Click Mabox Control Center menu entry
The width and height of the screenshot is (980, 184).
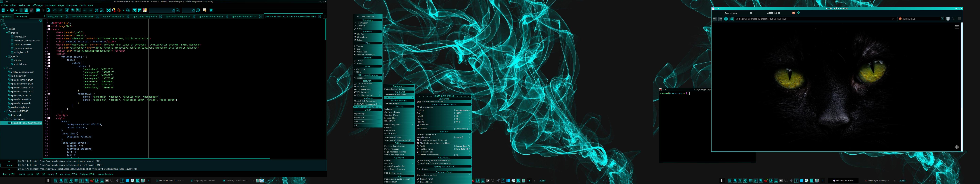pos(395,89)
